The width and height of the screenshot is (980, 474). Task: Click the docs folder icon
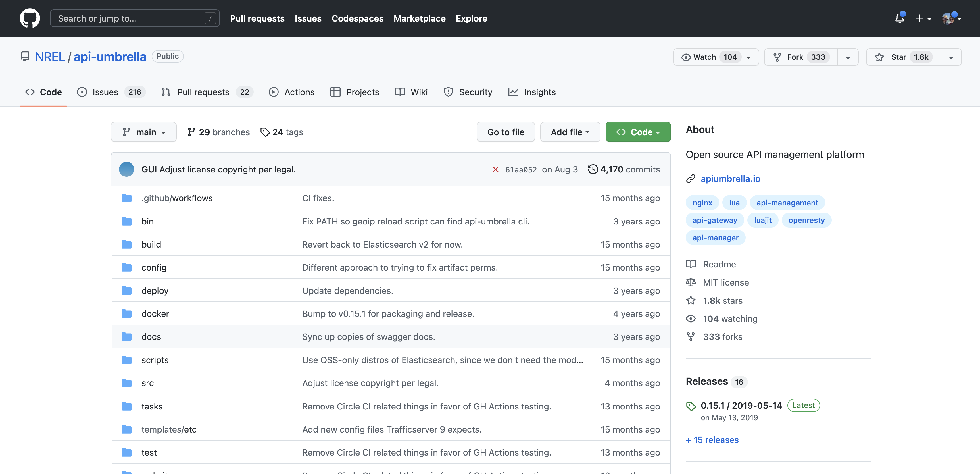[x=126, y=337]
